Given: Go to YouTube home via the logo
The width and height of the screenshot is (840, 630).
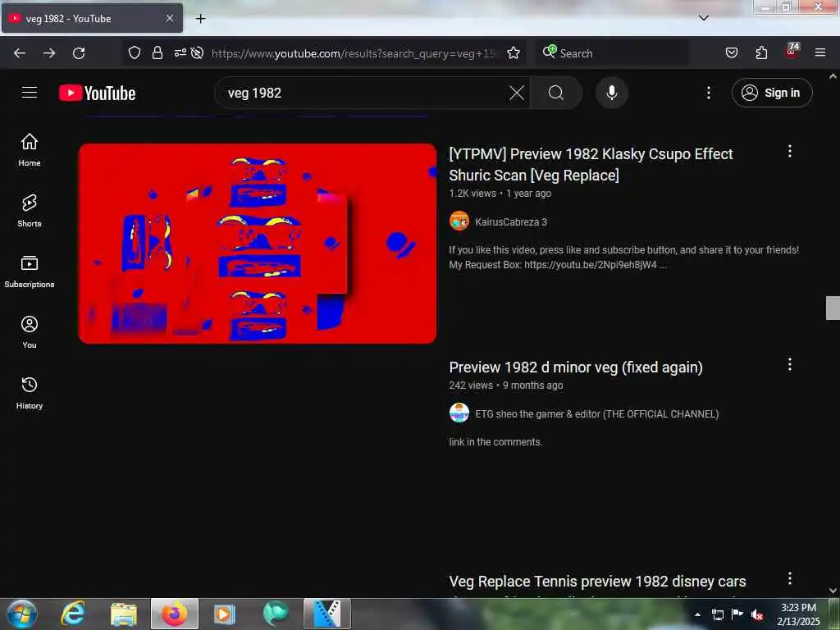Looking at the screenshot, I should [97, 93].
